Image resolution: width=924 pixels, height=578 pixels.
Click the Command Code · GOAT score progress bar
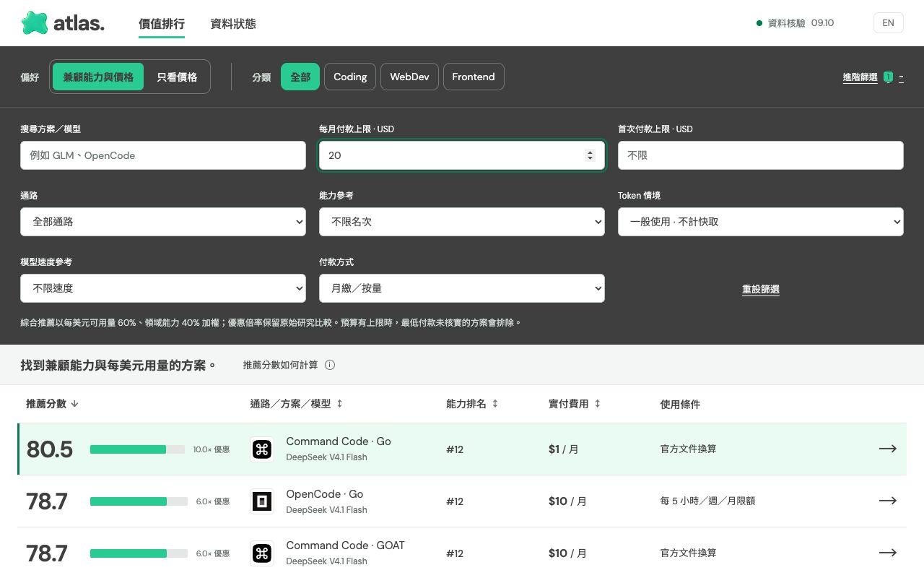point(139,553)
